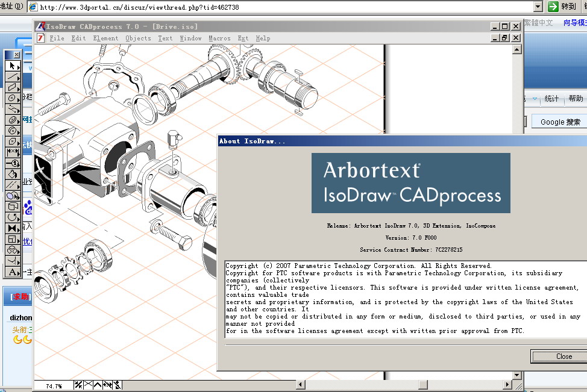Open the File menu

coord(57,38)
